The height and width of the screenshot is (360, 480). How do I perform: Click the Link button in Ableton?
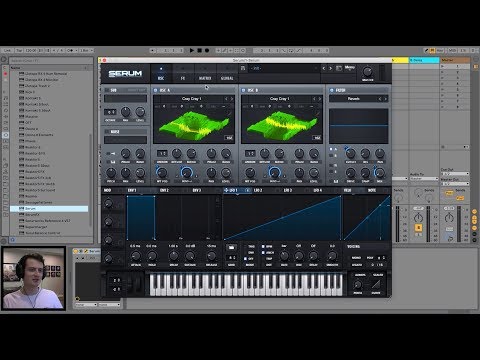coord(8,50)
